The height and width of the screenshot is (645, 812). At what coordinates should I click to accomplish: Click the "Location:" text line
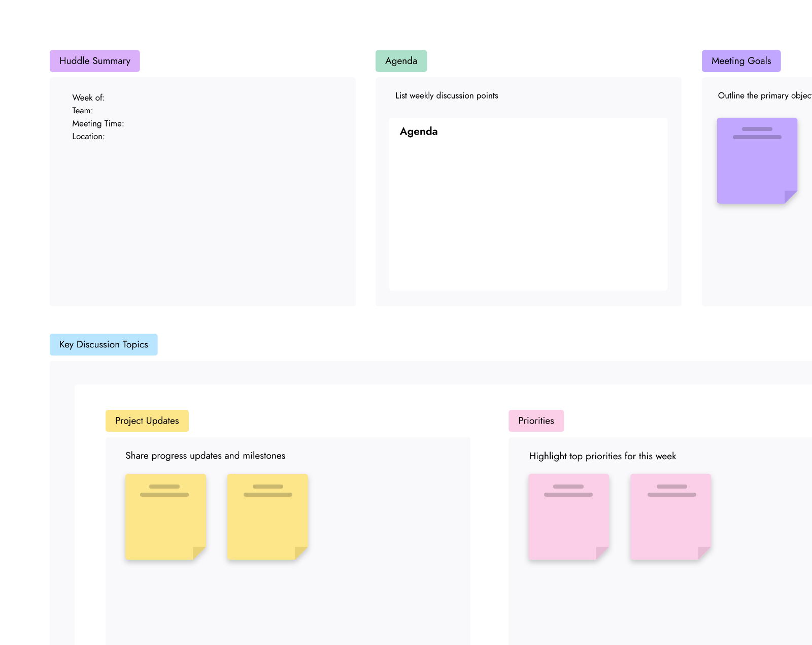(88, 137)
